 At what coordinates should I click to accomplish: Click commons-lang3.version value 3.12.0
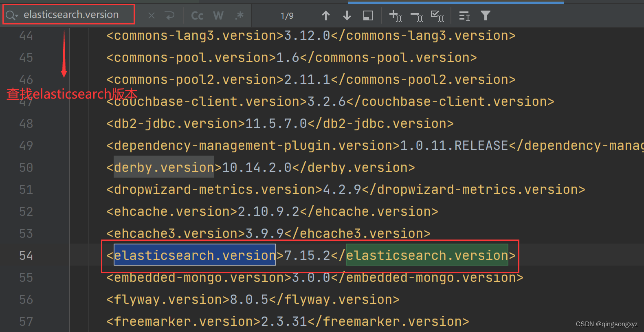coord(307,36)
